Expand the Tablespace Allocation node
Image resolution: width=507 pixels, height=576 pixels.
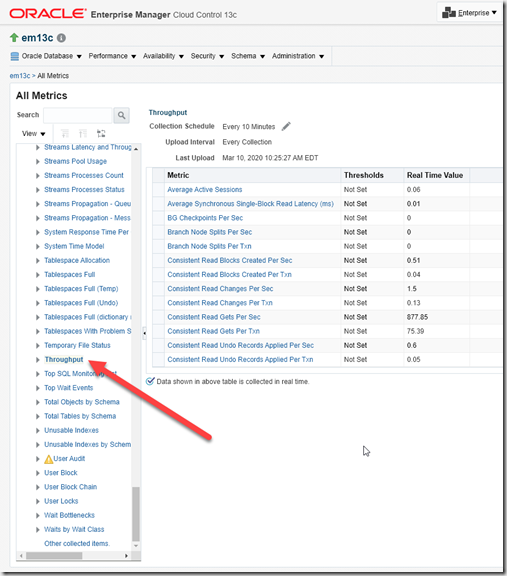coord(37,261)
